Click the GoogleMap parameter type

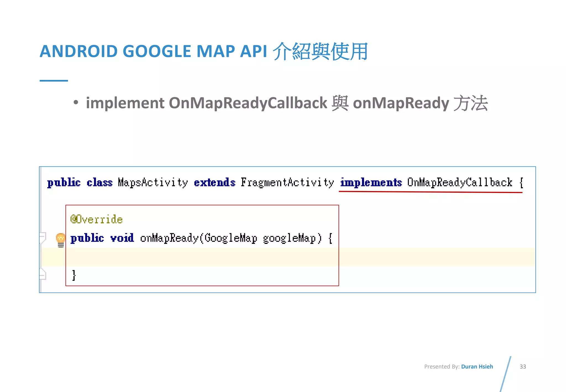click(231, 238)
